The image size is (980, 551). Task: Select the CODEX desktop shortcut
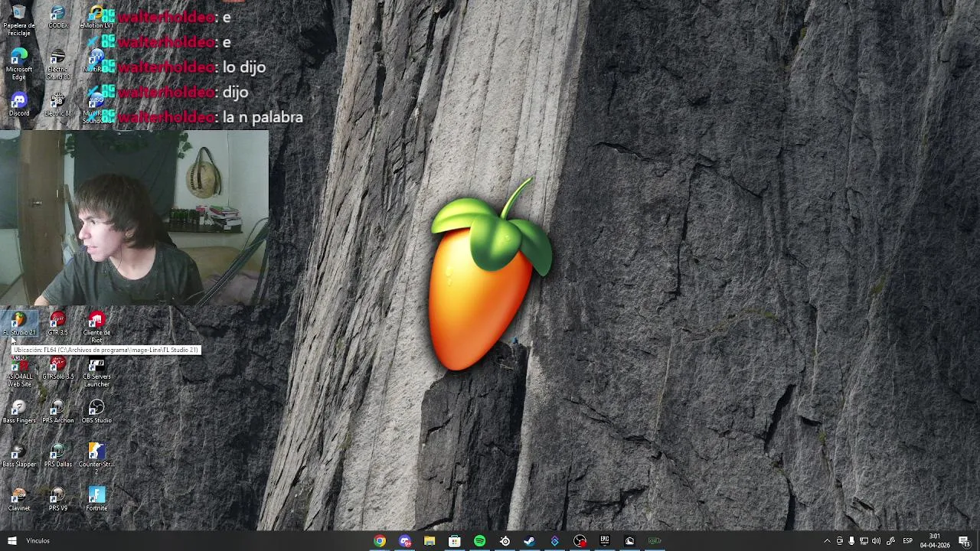tap(58, 18)
